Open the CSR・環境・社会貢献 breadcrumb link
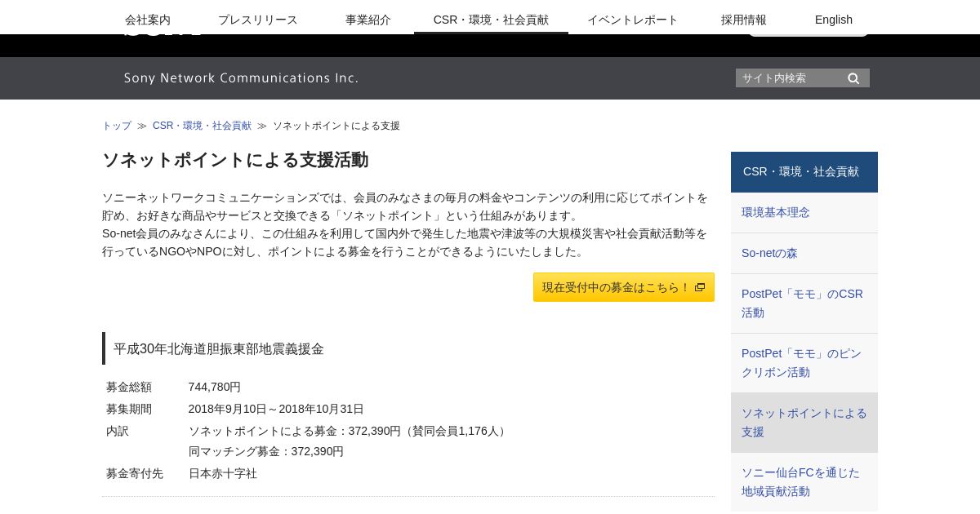 (x=202, y=126)
